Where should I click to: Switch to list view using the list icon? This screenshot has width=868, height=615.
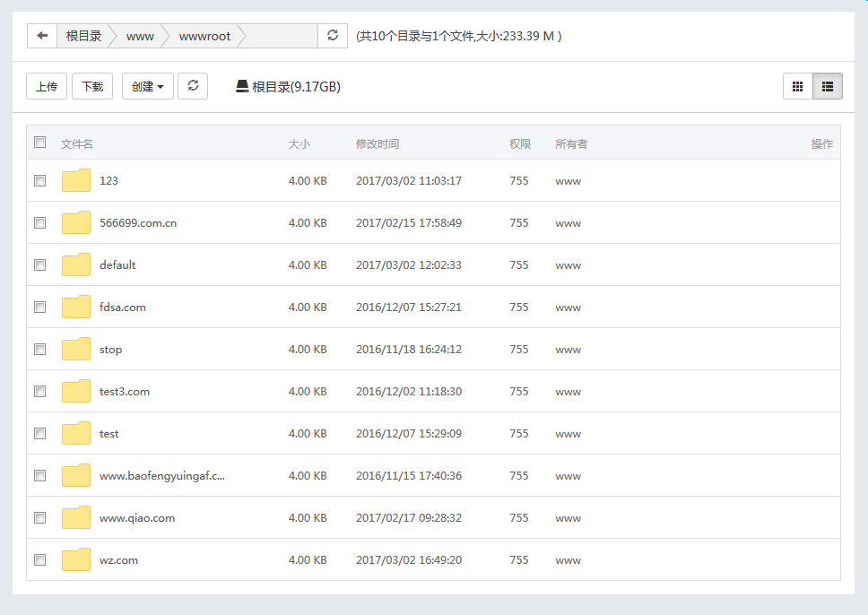826,86
